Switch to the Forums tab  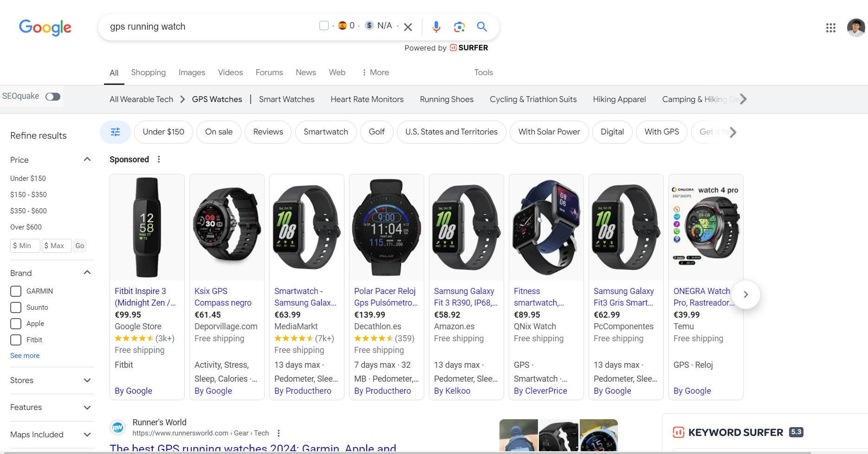[269, 72]
